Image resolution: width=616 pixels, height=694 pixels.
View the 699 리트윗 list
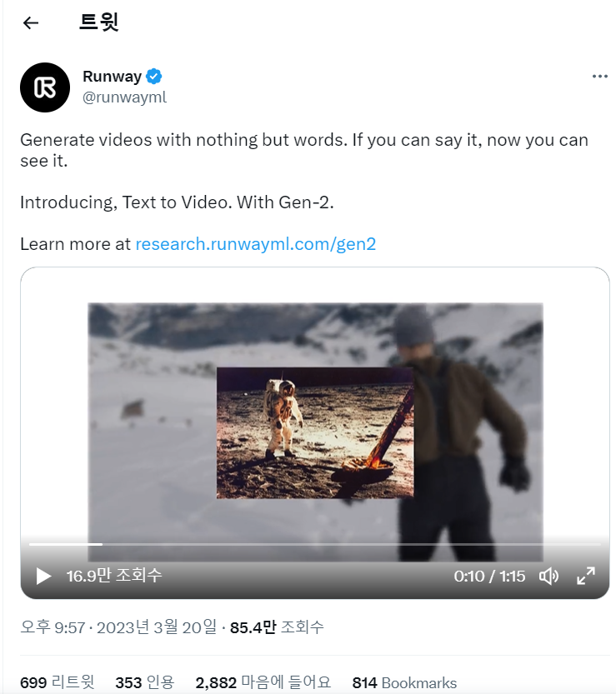coord(58,682)
